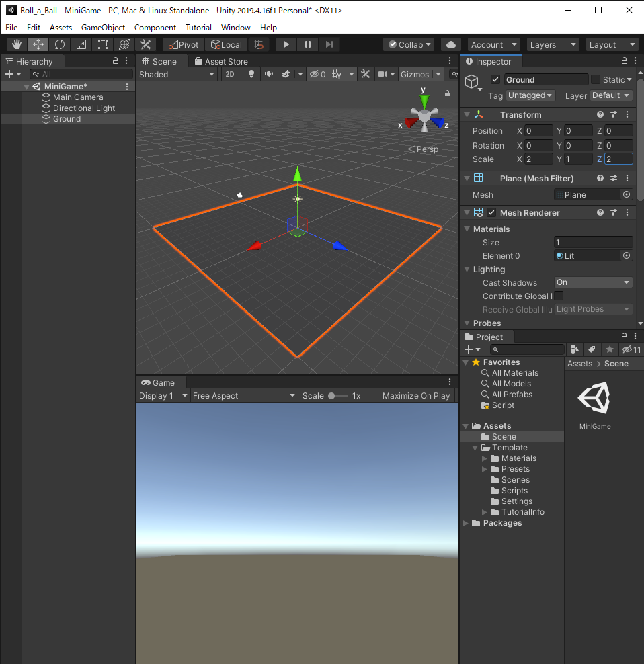This screenshot has width=644, height=664.
Task: Start Play mode
Action: point(286,44)
